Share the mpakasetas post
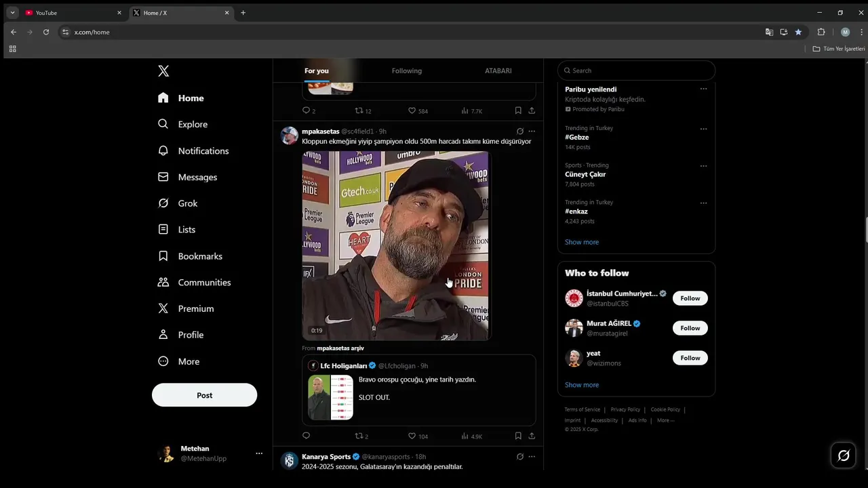 click(532, 436)
